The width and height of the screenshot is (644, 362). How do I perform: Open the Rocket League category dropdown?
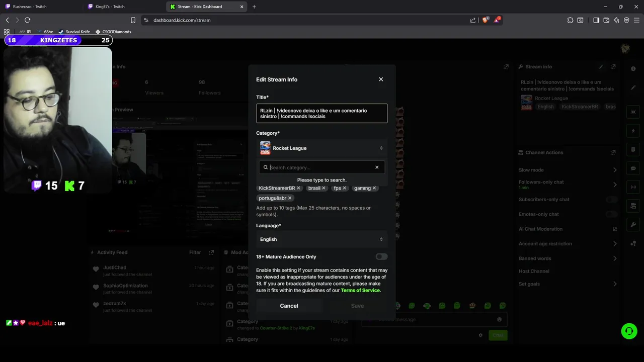point(321,148)
